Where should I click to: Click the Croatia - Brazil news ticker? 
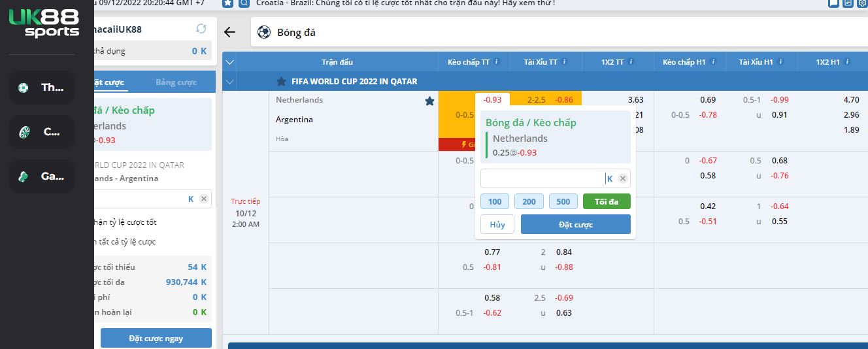406,3
